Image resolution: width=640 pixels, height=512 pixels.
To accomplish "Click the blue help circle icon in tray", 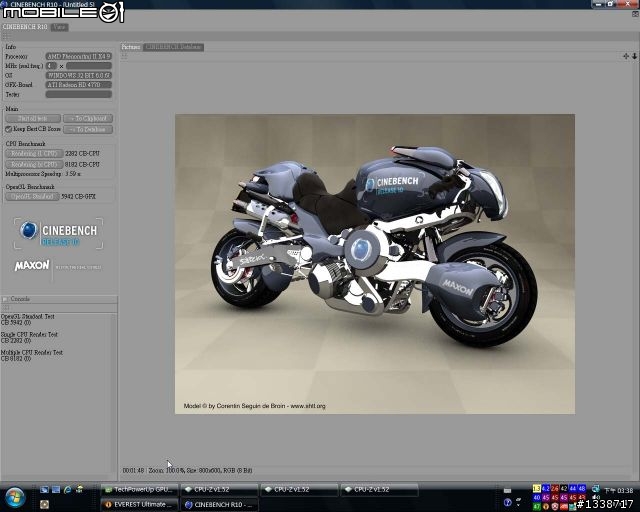I will [x=508, y=502].
